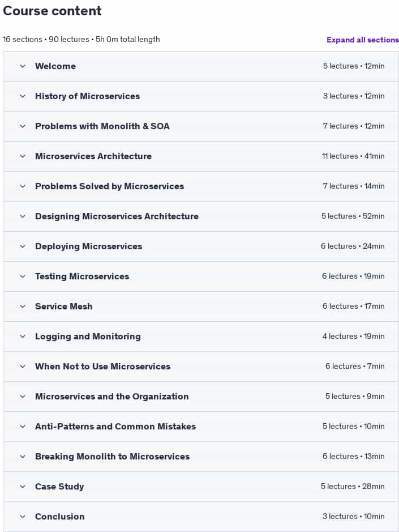Click chevron icon for Deploying Microservices
Image resolution: width=399 pixels, height=532 pixels.
[23, 246]
